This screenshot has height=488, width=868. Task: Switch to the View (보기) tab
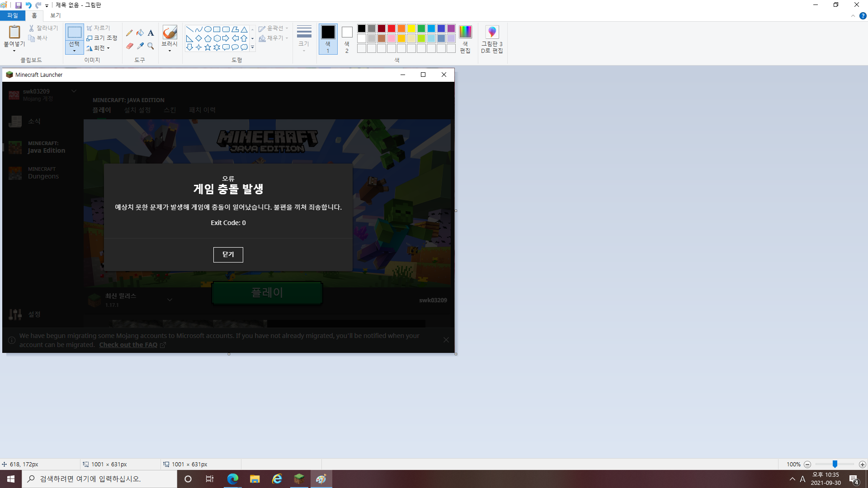(x=55, y=15)
